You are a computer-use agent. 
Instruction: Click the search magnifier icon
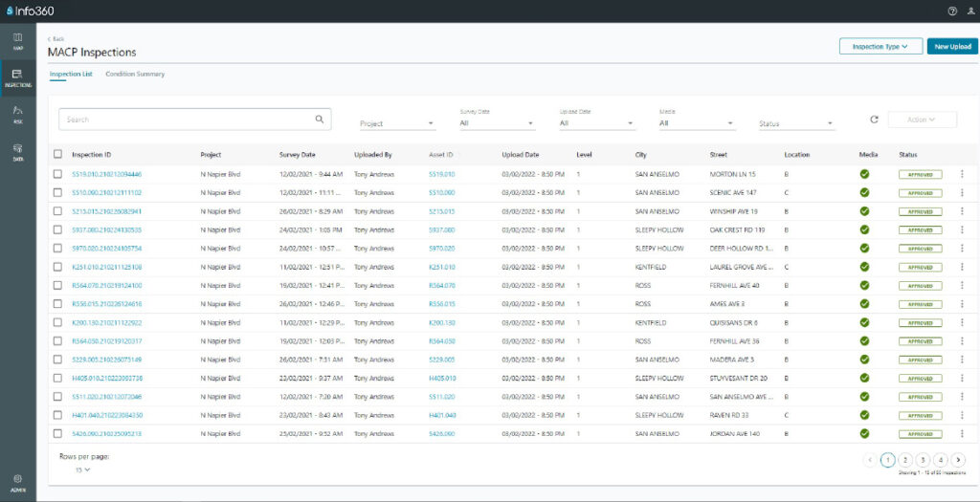coord(320,120)
